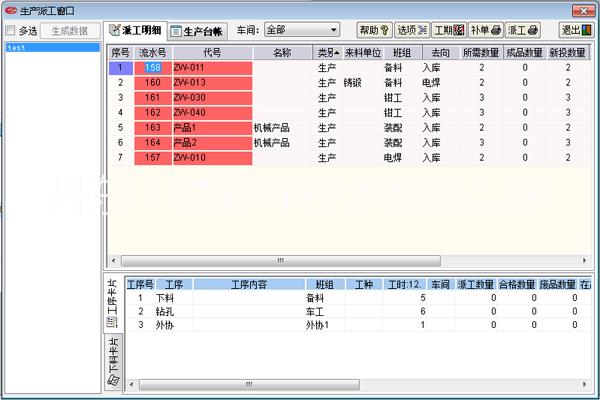The width and height of the screenshot is (600, 400).
Task: Sort by the 流水号 column header
Action: click(x=153, y=53)
